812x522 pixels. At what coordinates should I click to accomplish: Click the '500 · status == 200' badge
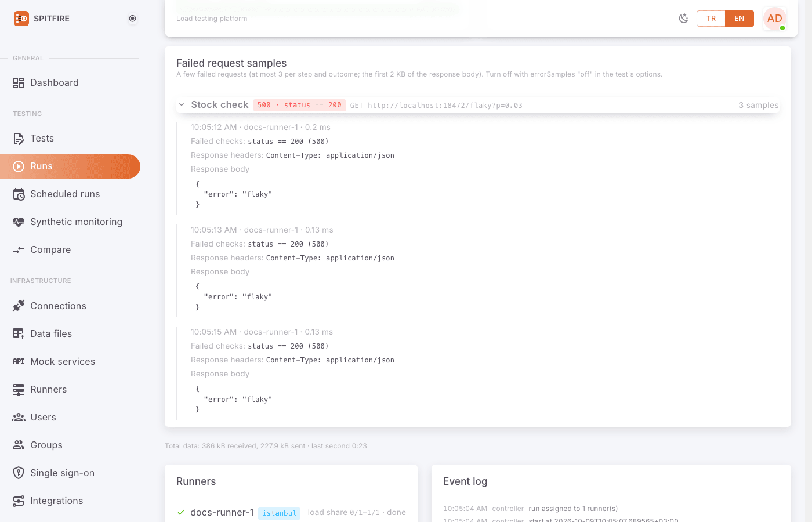299,105
